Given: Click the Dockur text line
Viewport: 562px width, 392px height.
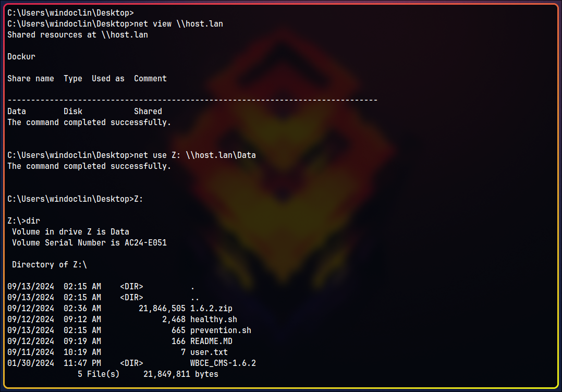Looking at the screenshot, I should (21, 56).
